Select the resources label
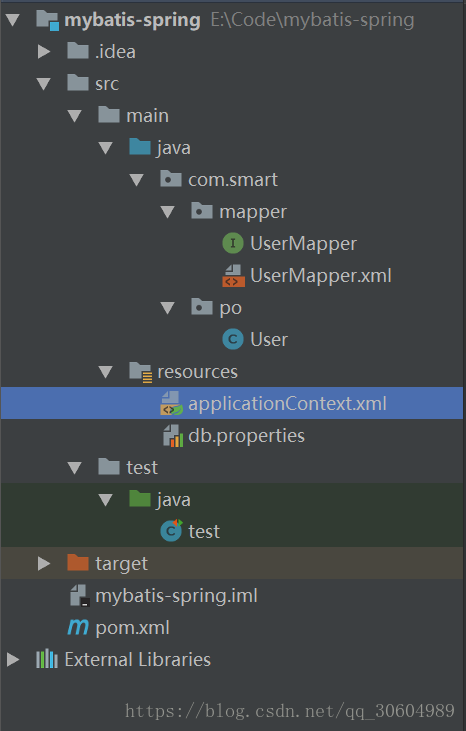This screenshot has height=731, width=466. pos(197,372)
